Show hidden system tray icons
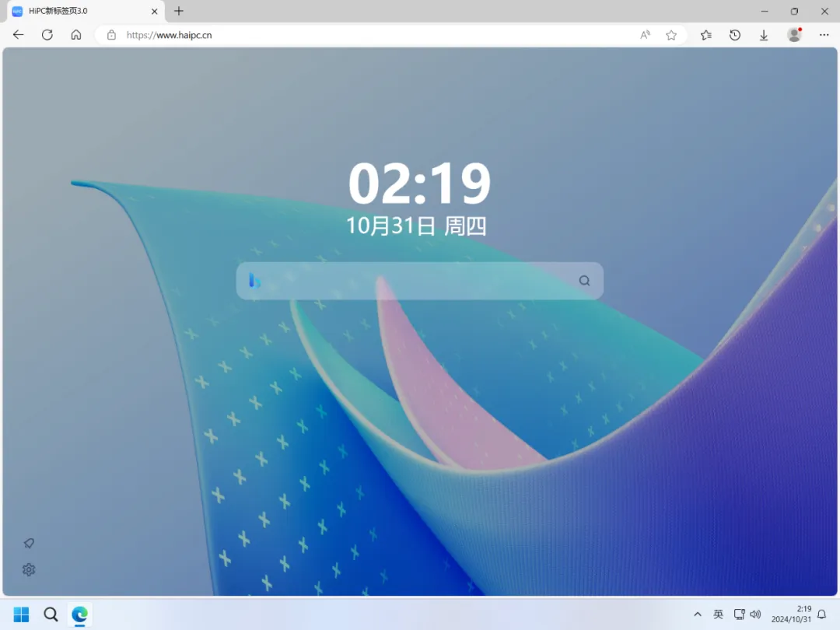The image size is (840, 630). point(698,614)
